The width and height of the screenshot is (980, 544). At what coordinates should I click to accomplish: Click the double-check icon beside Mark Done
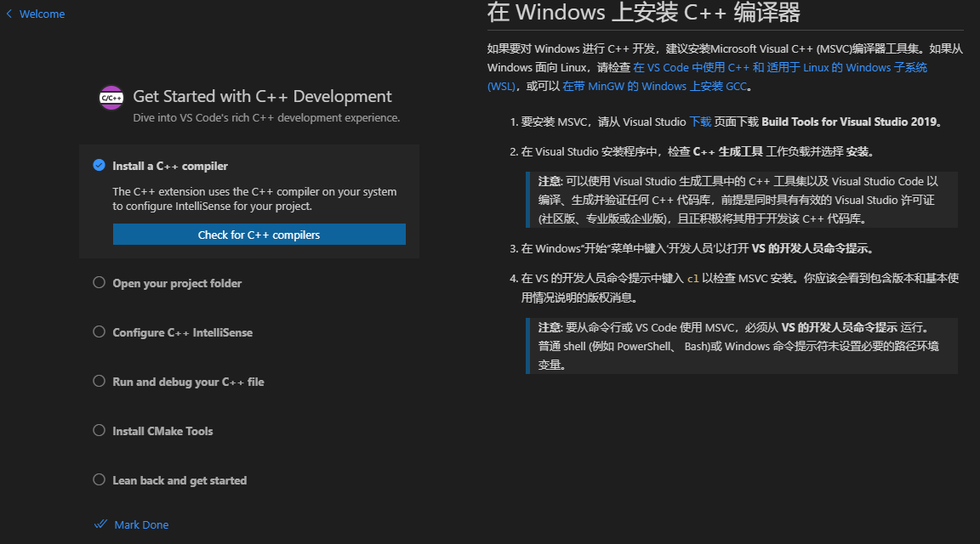click(x=100, y=524)
